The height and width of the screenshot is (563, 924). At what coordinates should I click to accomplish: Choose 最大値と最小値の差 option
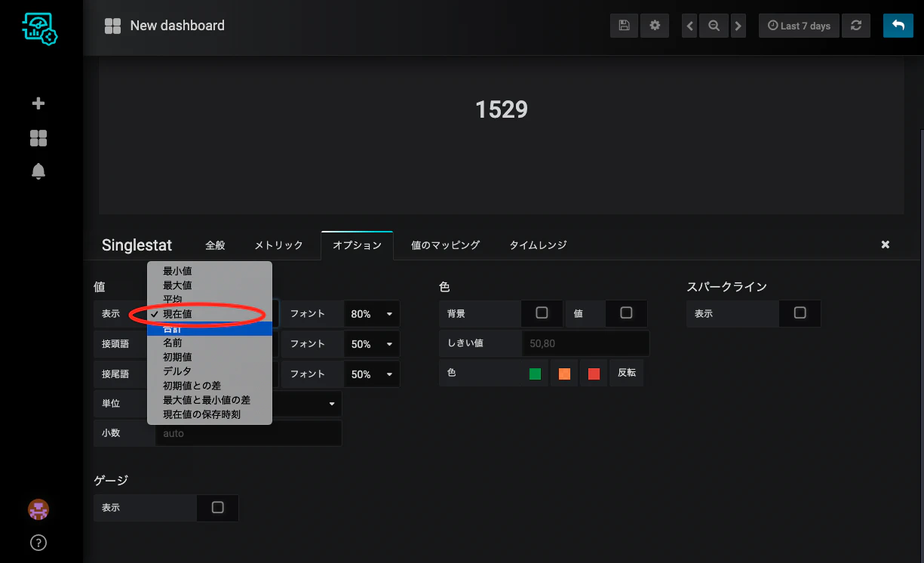click(210, 400)
